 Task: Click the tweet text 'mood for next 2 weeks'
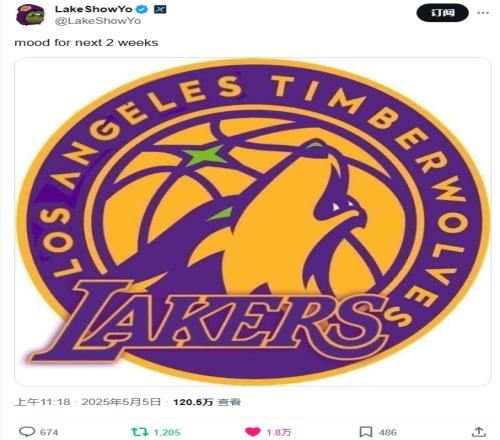pyautogui.click(x=86, y=43)
